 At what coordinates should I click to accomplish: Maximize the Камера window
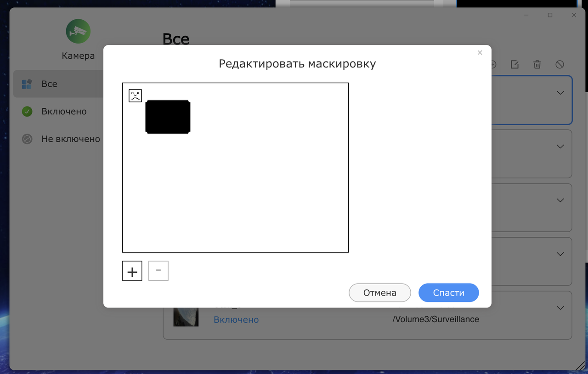coord(550,15)
